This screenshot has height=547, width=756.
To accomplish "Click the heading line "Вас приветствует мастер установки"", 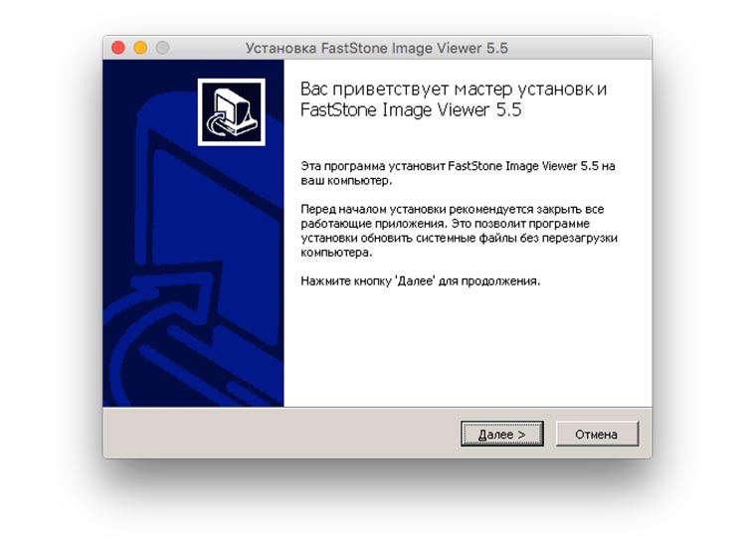I will click(x=454, y=90).
